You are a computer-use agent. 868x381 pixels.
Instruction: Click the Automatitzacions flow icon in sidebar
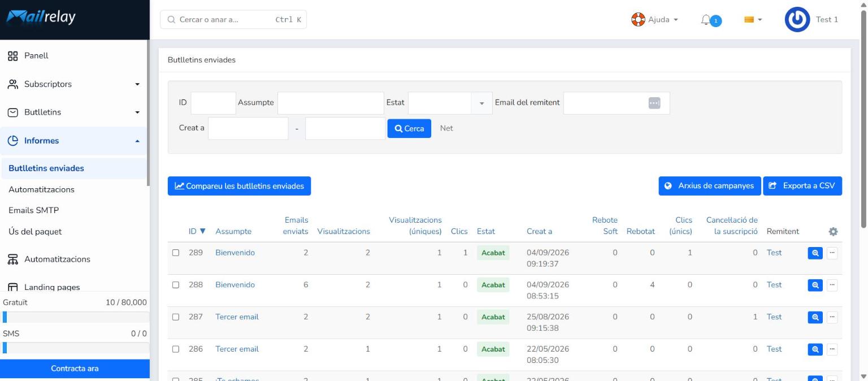[12, 259]
